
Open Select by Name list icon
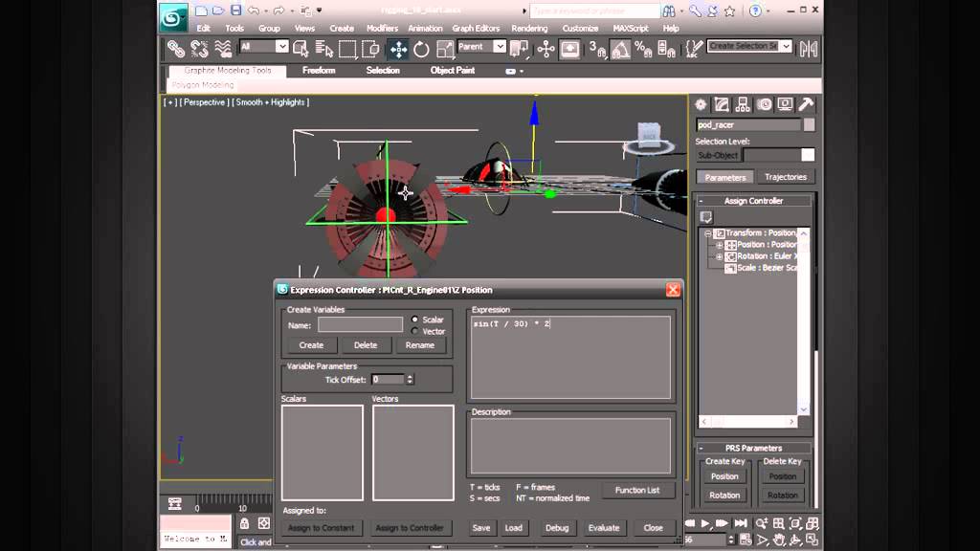[x=323, y=48]
